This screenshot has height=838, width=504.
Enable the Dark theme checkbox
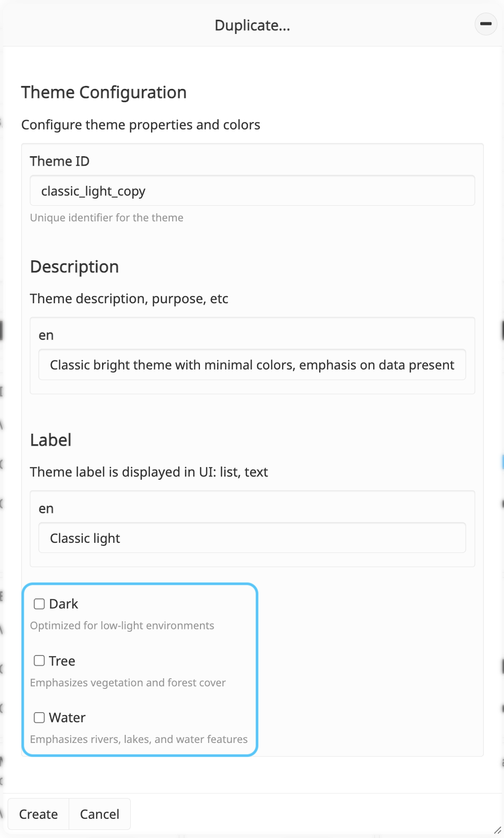[39, 604]
